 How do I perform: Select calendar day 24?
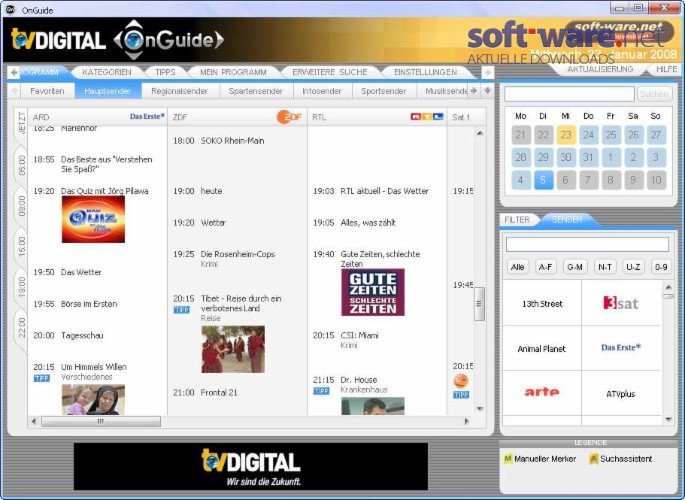tap(588, 134)
